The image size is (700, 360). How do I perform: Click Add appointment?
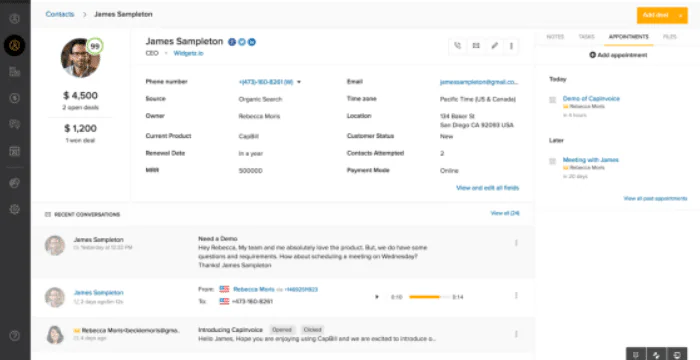pos(618,55)
